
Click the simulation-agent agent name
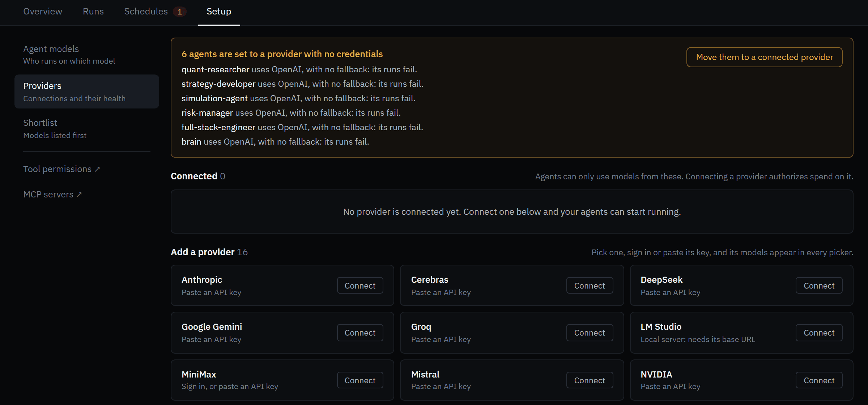point(214,98)
